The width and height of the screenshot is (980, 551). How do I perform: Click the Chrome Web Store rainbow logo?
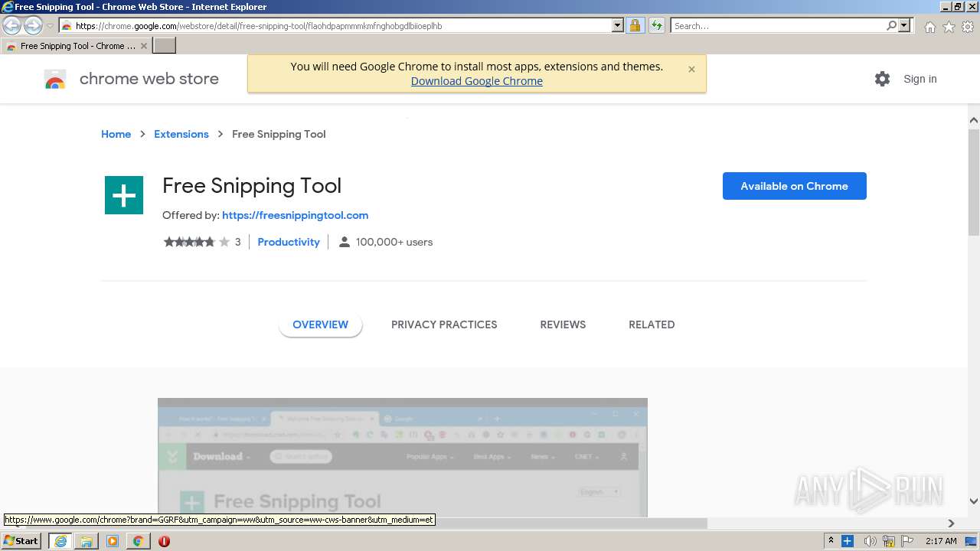pyautogui.click(x=55, y=79)
